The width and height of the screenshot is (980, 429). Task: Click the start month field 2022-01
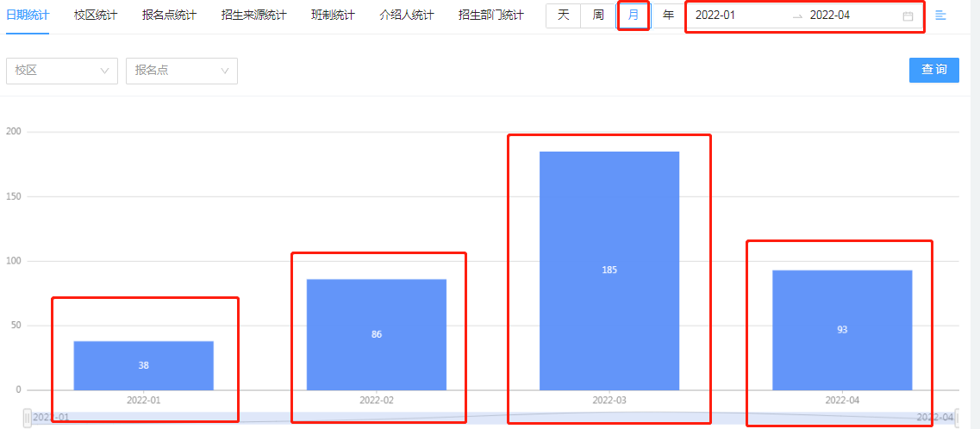715,16
